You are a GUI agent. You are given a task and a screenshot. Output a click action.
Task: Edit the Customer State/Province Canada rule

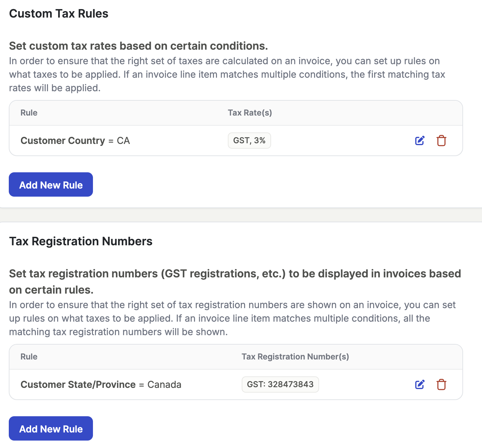tap(420, 384)
